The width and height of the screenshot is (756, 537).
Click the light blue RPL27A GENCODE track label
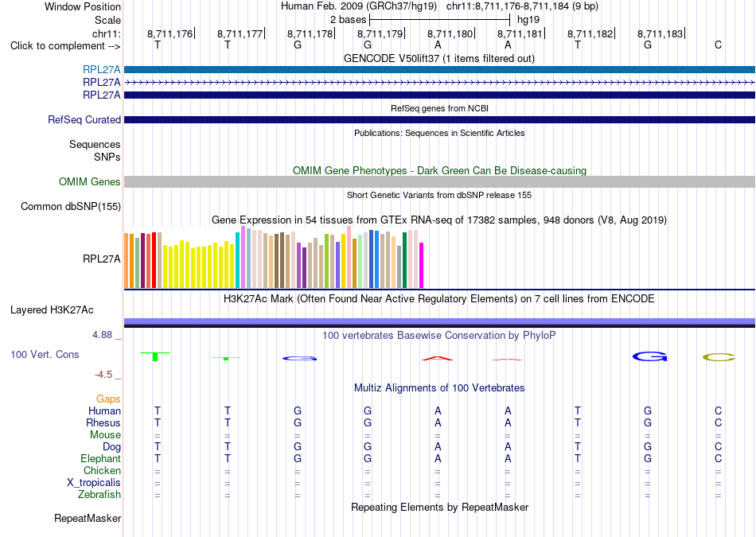tap(101, 69)
